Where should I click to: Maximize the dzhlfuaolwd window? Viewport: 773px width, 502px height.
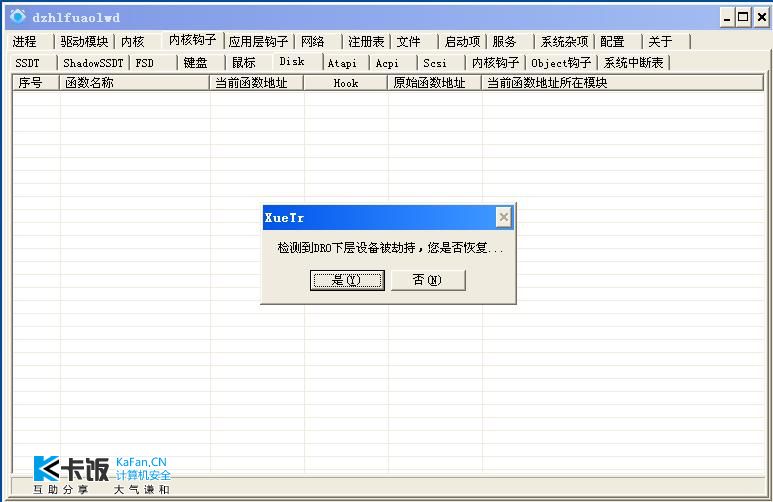click(742, 18)
